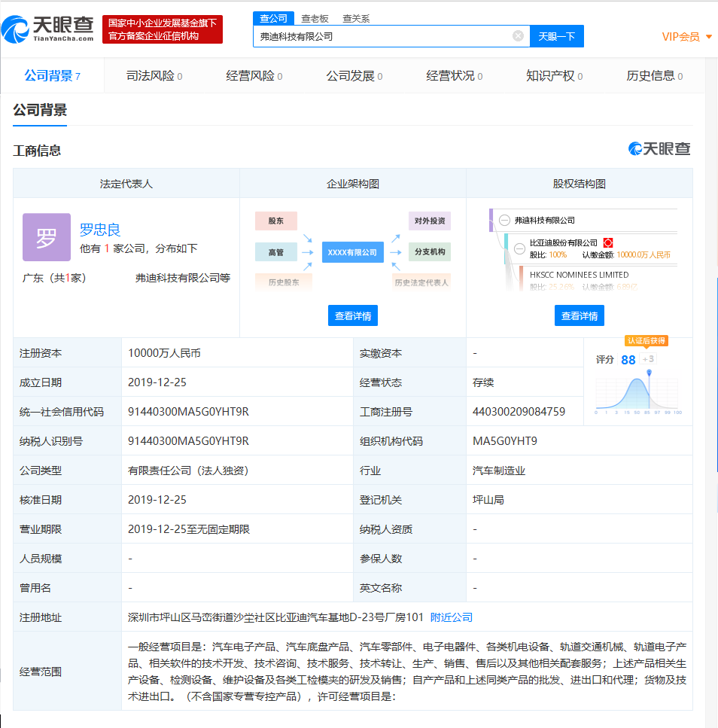Click the 工商信息 section heading
The width and height of the screenshot is (718, 728).
tap(37, 151)
